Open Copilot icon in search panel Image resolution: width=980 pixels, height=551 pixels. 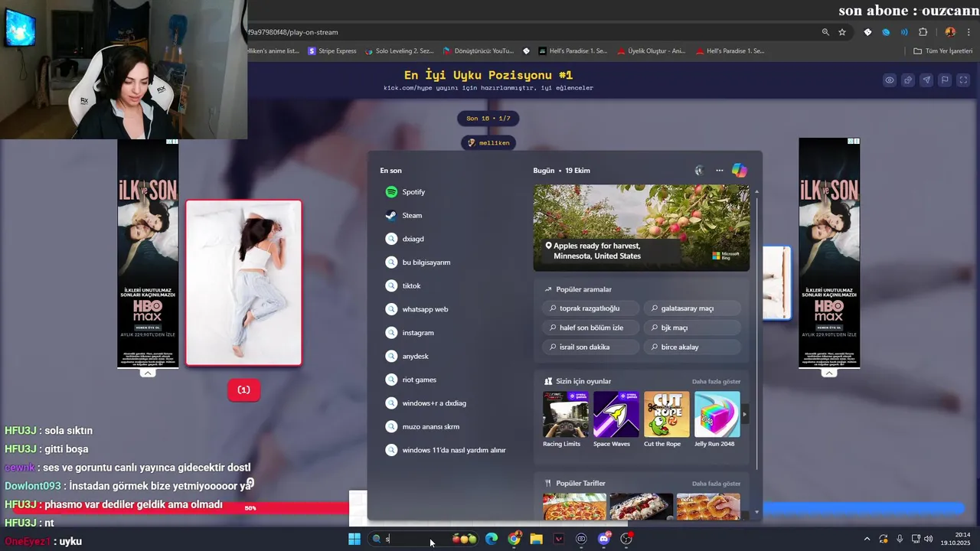(739, 171)
